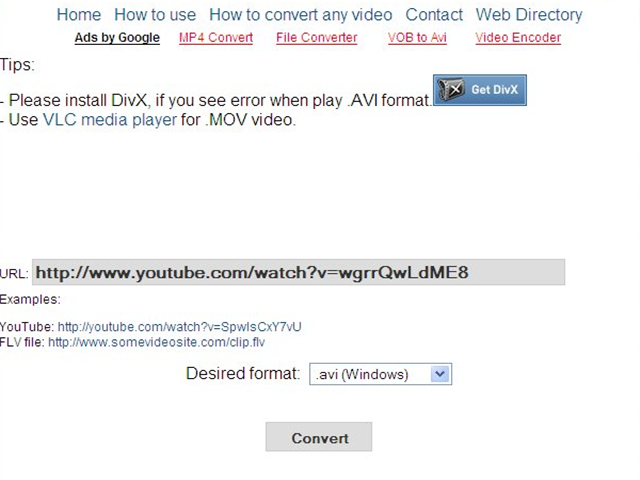Follow the VLC media player link

click(110, 120)
